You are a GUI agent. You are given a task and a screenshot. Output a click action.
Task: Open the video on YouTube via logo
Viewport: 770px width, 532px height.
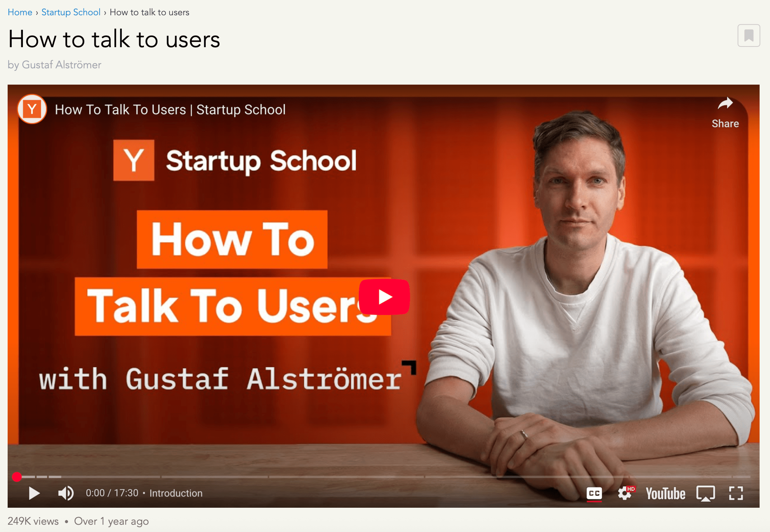665,494
